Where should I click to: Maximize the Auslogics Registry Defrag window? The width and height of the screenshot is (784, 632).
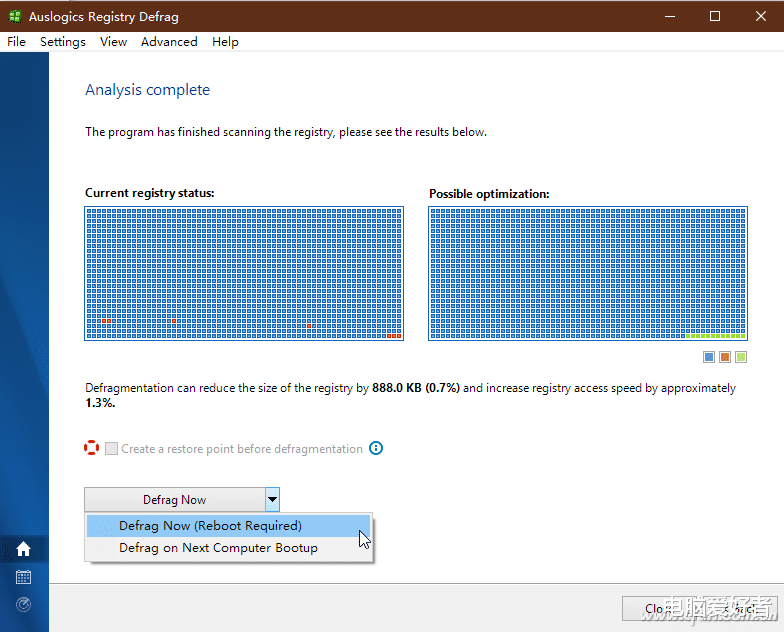tap(715, 16)
